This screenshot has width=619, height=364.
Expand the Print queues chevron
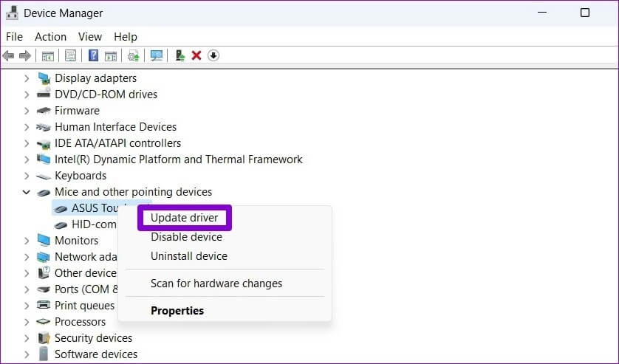point(27,306)
